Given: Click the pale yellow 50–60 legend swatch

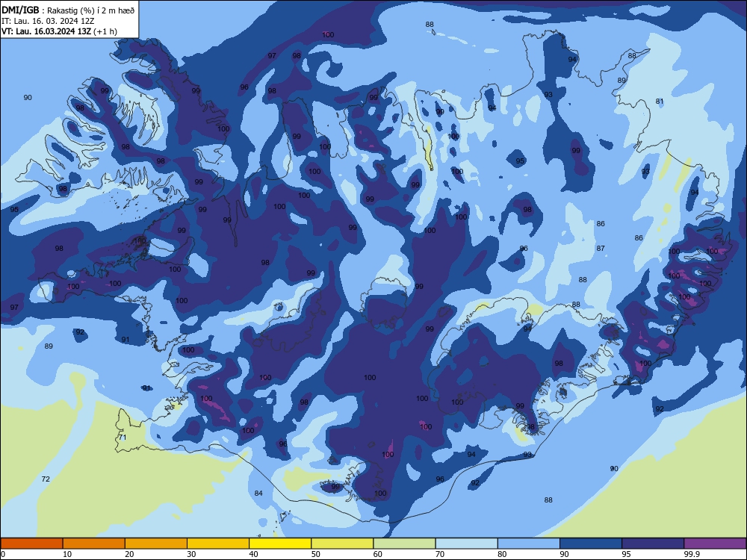Looking at the screenshot, I should pos(342,544).
